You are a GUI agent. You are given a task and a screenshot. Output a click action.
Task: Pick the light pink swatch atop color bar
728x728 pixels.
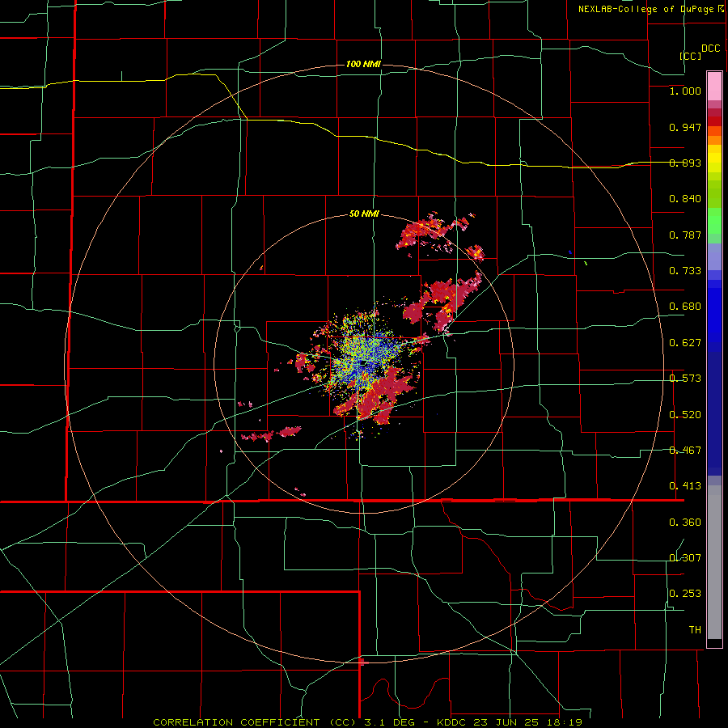coord(714,86)
